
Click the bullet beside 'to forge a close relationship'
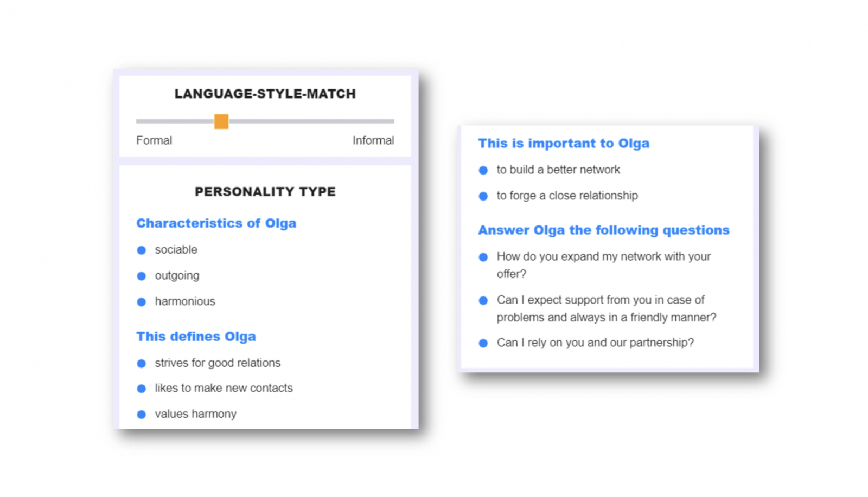483,196
